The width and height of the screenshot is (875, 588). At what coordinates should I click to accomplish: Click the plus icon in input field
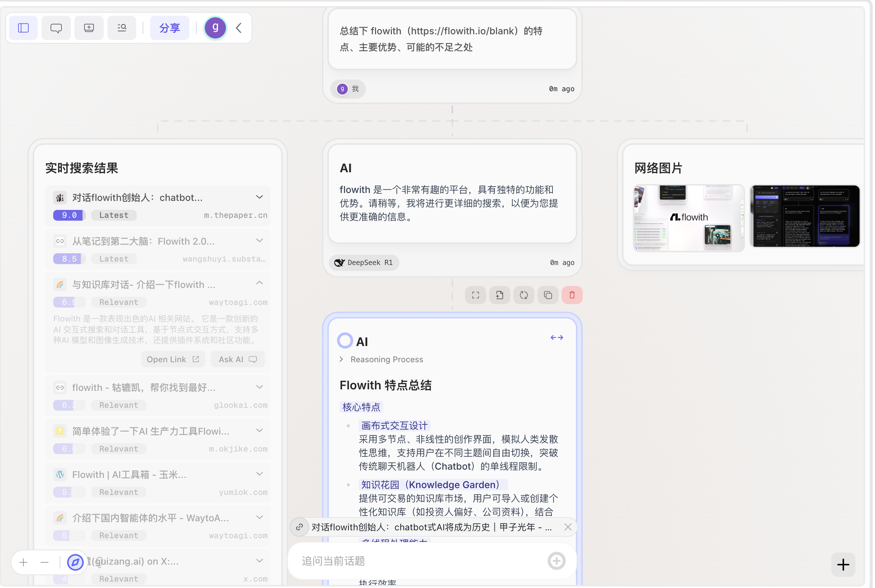tap(557, 561)
